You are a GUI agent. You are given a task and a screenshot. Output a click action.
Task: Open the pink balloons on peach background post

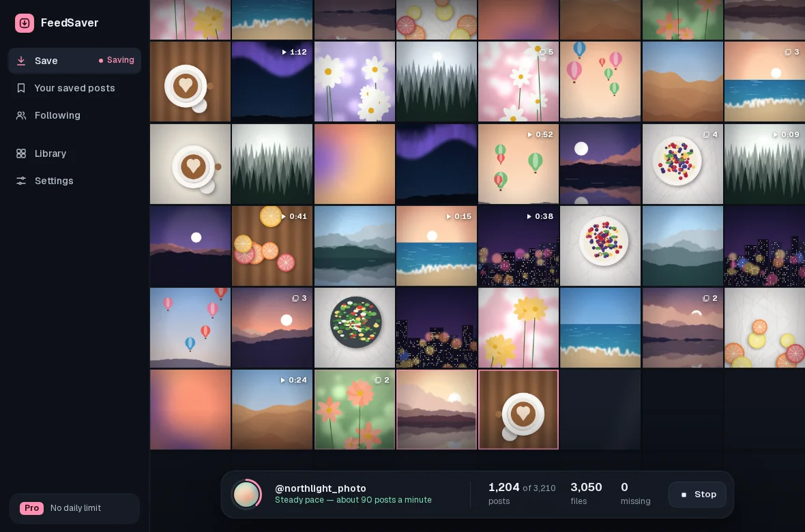[600, 82]
